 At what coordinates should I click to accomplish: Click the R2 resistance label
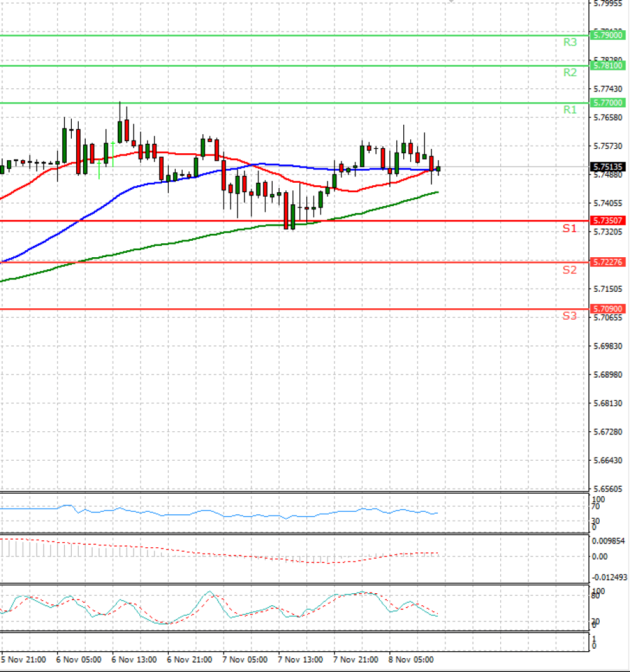pos(570,72)
